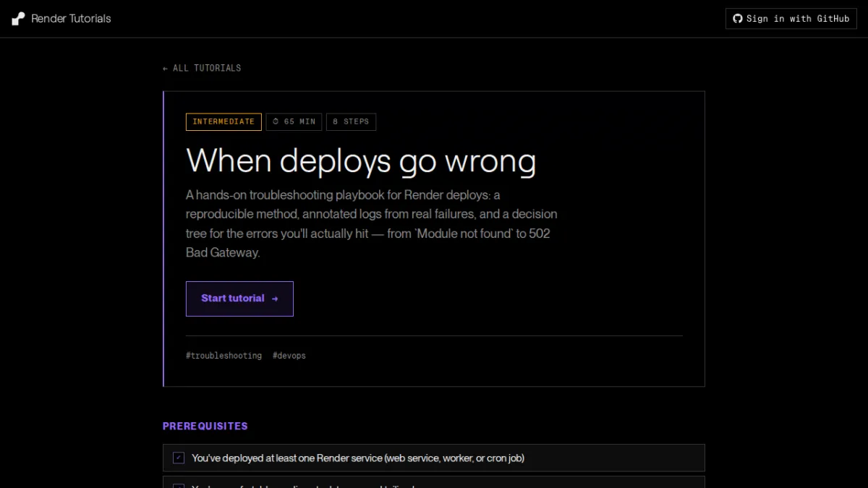Click the prerequisite text about a deployed Render service
868x488 pixels.
(358, 458)
